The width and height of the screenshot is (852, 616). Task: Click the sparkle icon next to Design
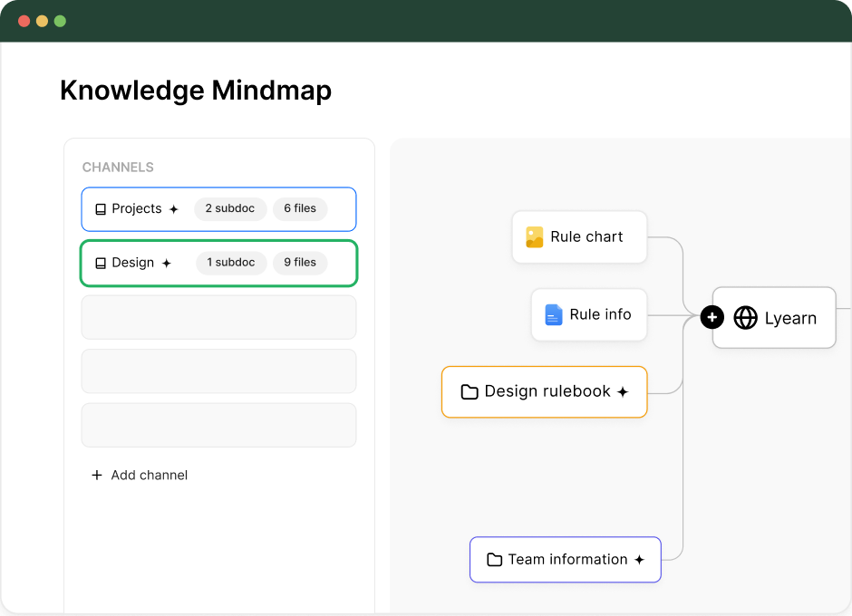tap(166, 264)
